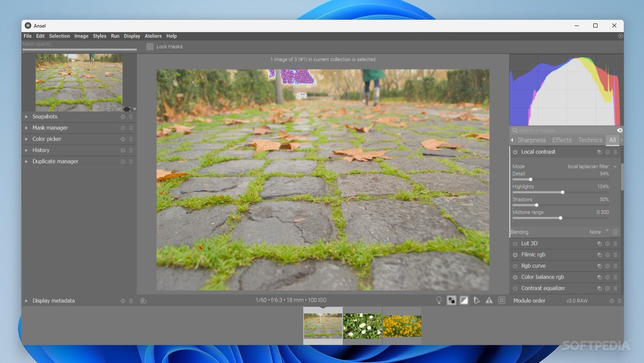Open Duplicate manager presets menu
Viewport: 644px width, 363px height.
point(131,161)
